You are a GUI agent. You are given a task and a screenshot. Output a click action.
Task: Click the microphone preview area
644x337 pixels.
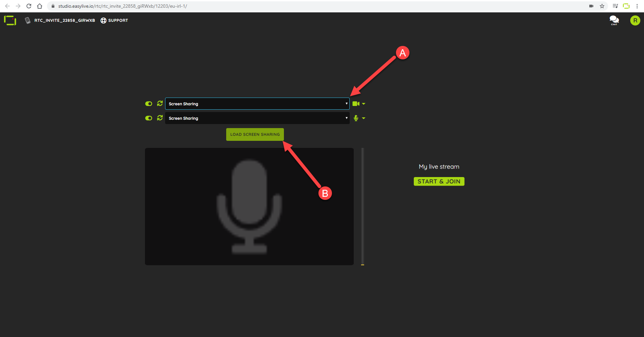249,207
